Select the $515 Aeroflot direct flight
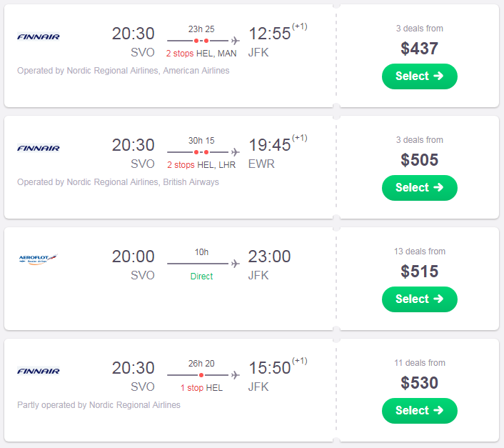The height and width of the screenshot is (448, 504). (420, 299)
